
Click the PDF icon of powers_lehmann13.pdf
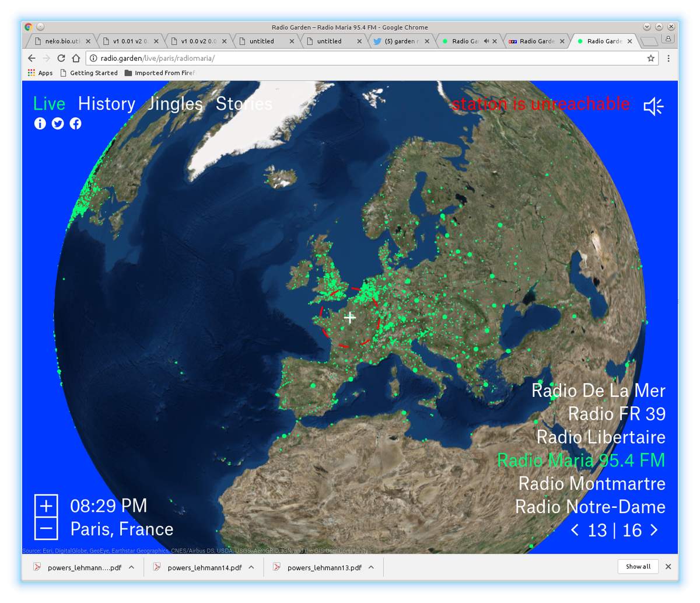click(x=277, y=567)
